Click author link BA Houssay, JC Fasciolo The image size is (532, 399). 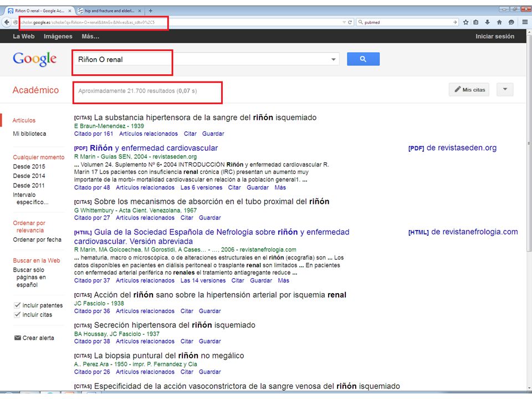pyautogui.click(x=108, y=334)
